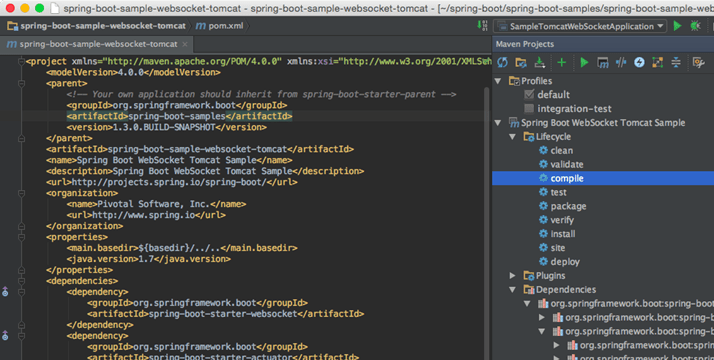
Task: Click Generate Sources and Update Folders icon
Action: click(521, 62)
